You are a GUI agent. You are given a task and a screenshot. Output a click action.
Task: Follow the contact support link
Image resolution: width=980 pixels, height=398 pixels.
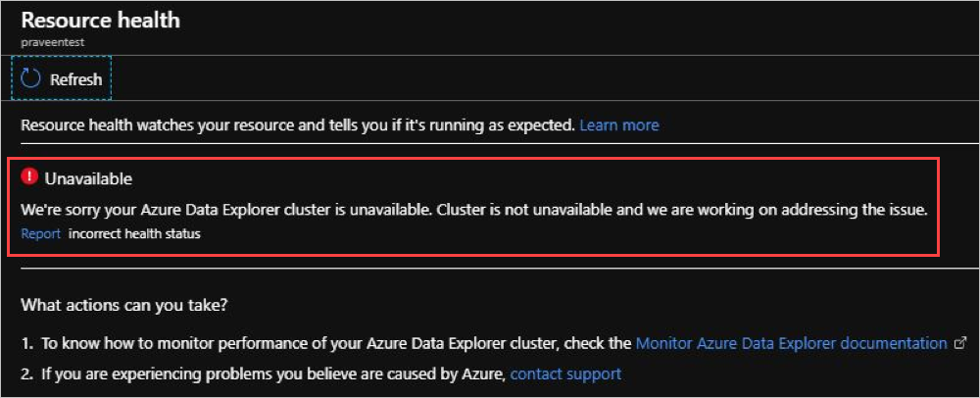[x=565, y=373]
